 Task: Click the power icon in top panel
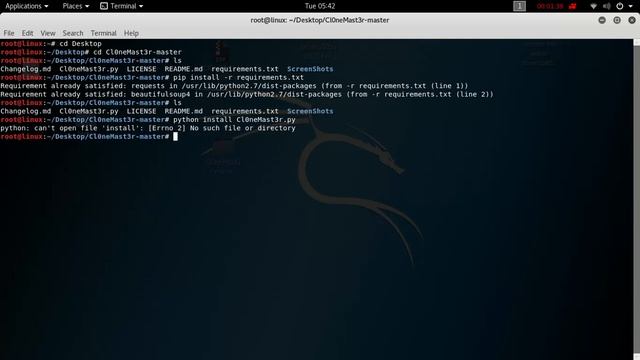pos(620,6)
